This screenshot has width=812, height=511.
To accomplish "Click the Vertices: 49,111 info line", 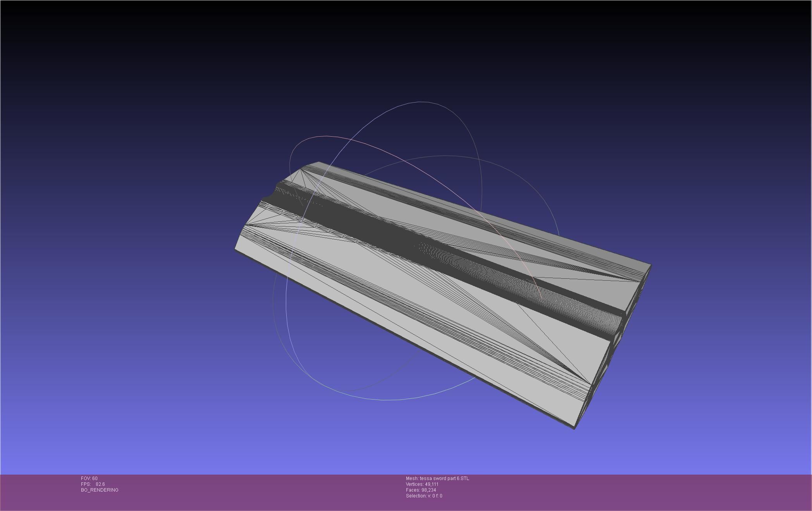I will (x=422, y=484).
